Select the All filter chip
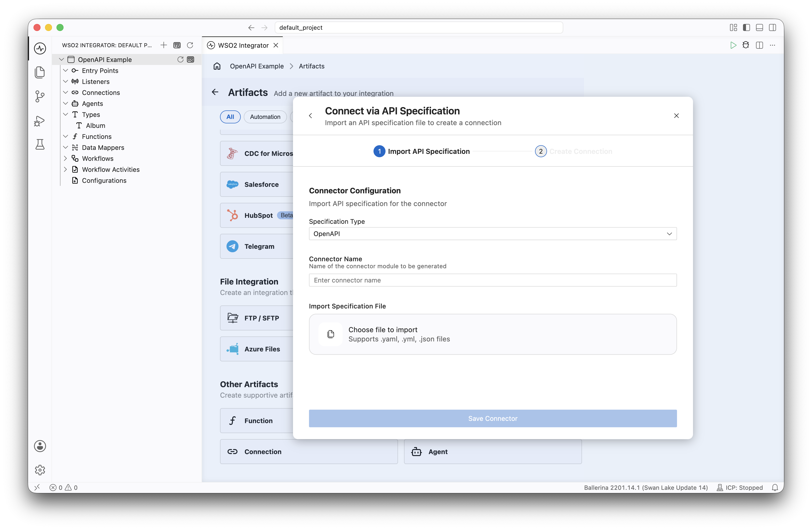 (230, 117)
